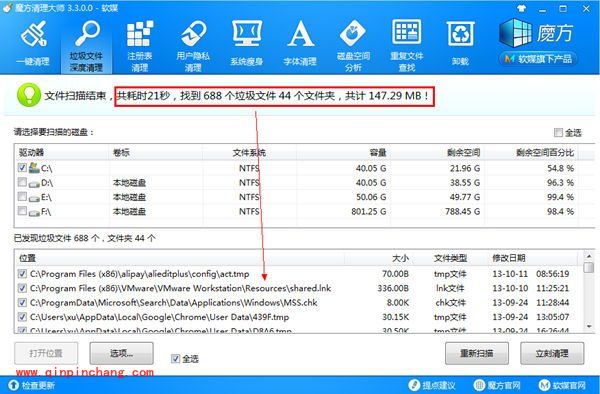Click 检查更新 check update icon
Image resolution: width=600 pixels, height=394 pixels.
[x=13, y=385]
